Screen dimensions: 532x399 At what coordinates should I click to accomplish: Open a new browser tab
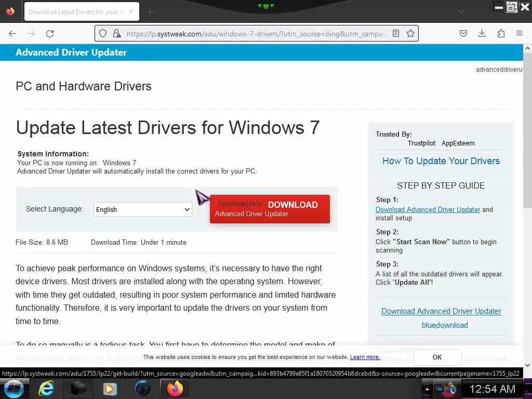pos(151,12)
